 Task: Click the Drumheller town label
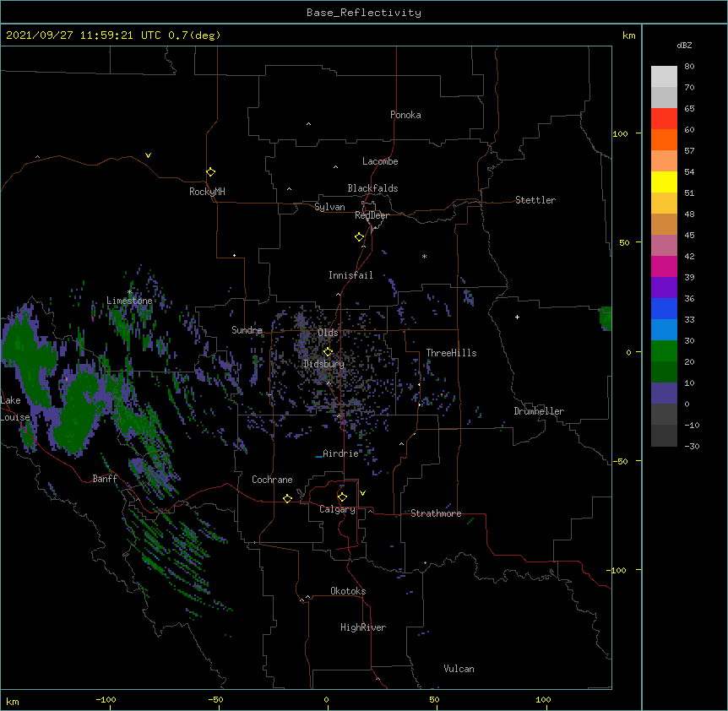(539, 411)
